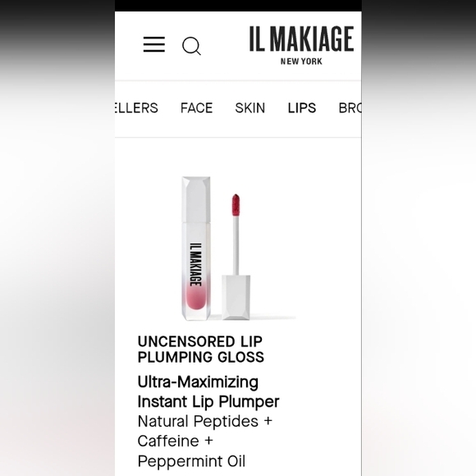Screen dimensions: 476x476
Task: Tap the search magnifier icon
Action: [191, 46]
